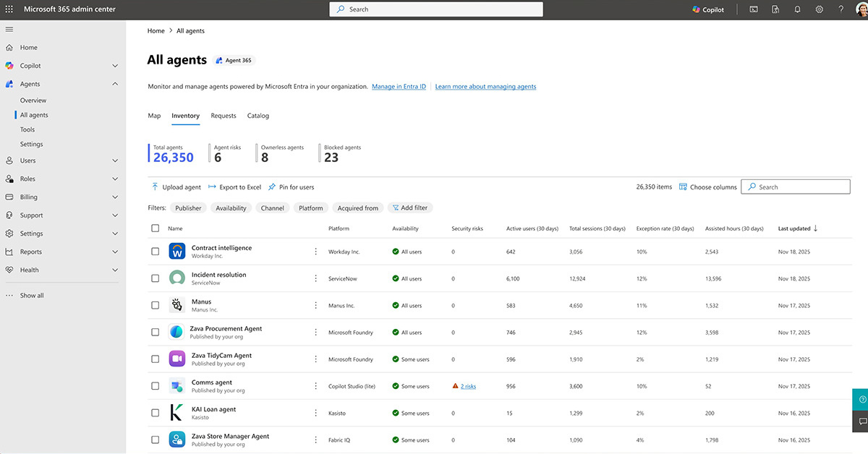Collapse the navigation hamburger menu
The width and height of the screenshot is (868, 454).
(9, 29)
